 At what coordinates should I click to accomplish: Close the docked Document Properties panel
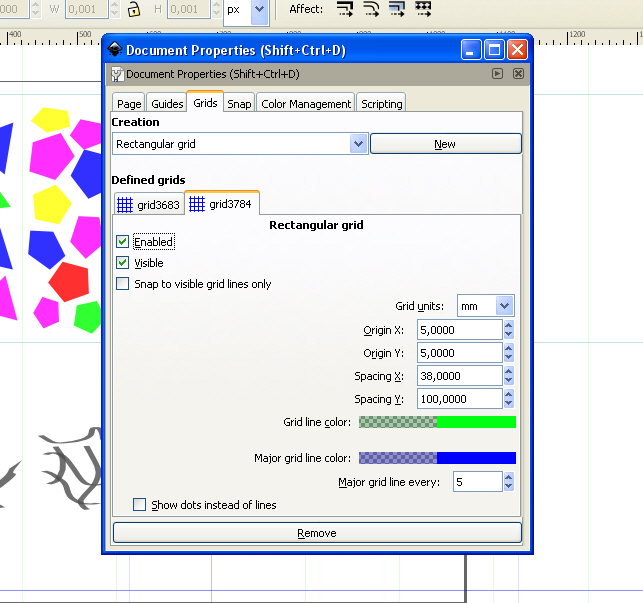coord(518,74)
